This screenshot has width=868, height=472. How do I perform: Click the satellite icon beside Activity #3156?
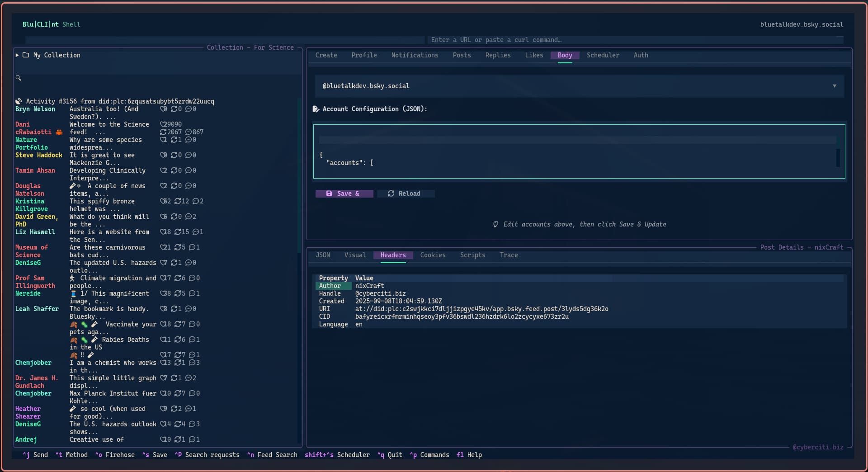point(19,101)
